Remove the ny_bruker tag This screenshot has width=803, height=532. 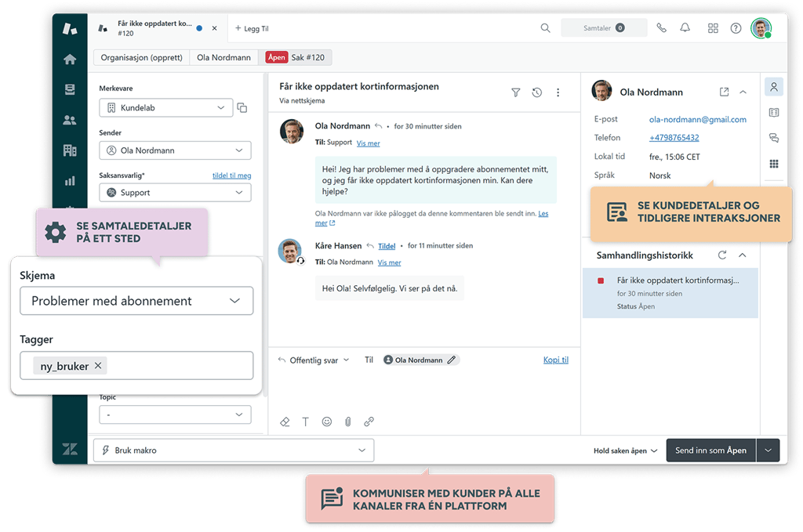[x=98, y=365]
